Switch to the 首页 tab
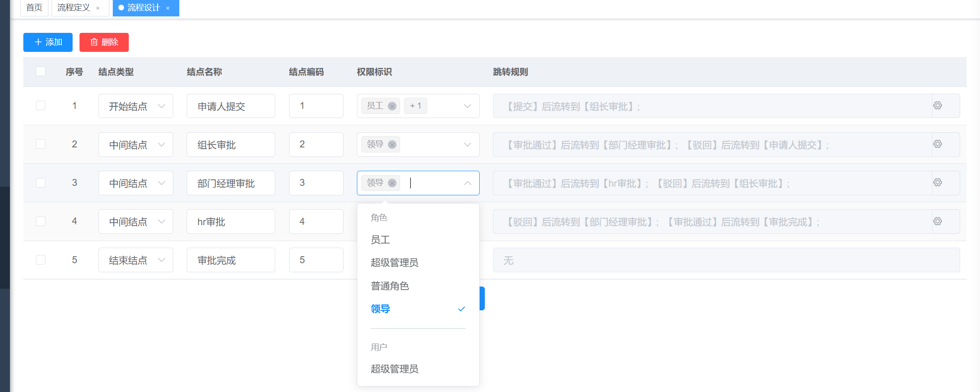The image size is (980, 392). tap(34, 8)
